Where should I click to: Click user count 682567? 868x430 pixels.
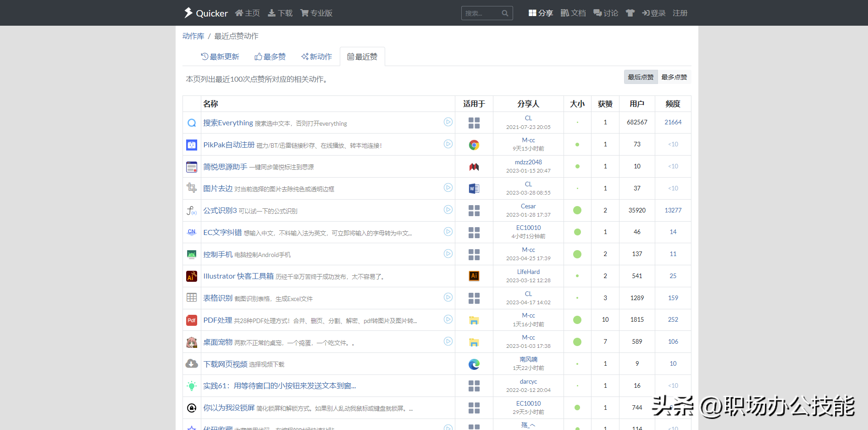point(637,122)
